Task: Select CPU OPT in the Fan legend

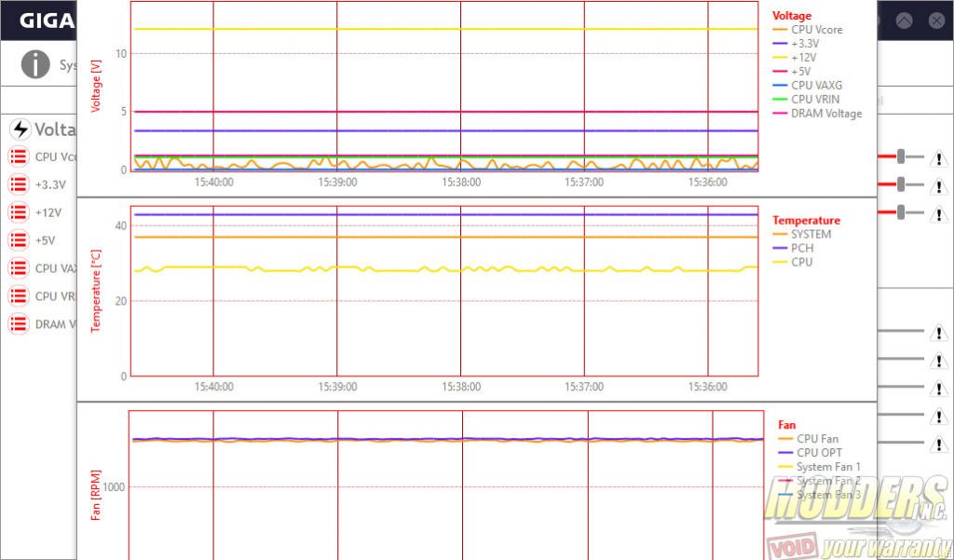Action: tap(811, 452)
